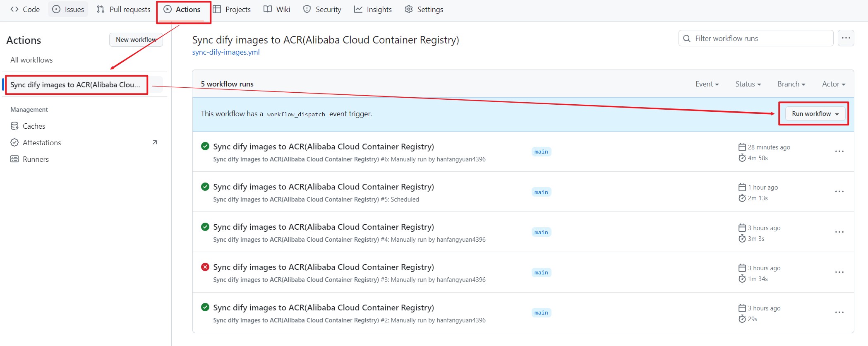868x346 pixels.
Task: Expand the Status filter dropdown
Action: coord(748,84)
